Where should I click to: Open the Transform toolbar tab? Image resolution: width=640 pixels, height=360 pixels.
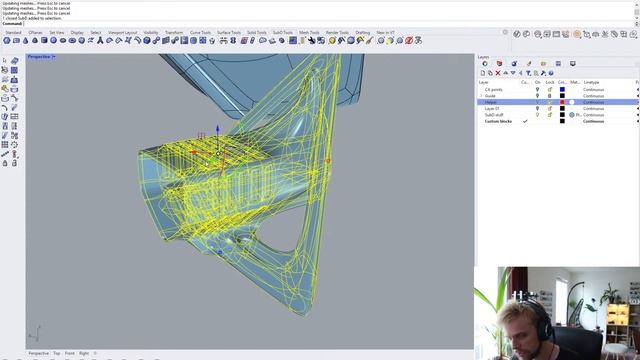tap(174, 32)
